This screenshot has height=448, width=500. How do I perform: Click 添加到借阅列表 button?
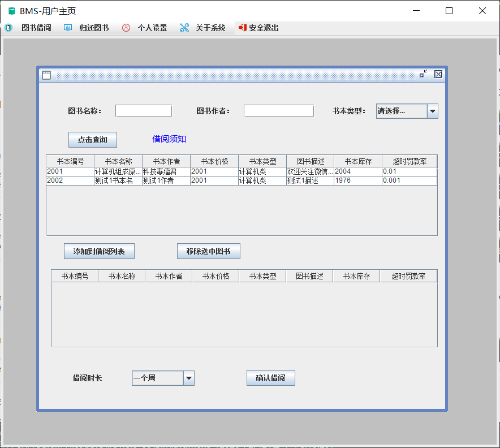click(99, 251)
